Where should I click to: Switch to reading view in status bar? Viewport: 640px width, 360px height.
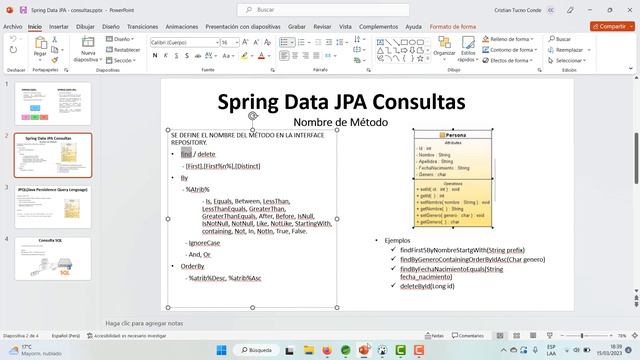click(533, 336)
